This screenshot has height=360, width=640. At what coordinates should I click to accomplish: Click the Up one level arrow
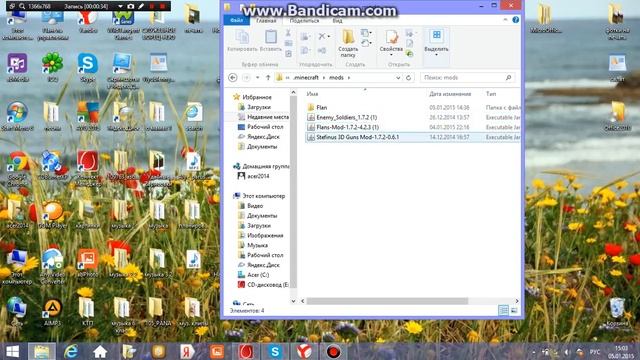click(268, 78)
